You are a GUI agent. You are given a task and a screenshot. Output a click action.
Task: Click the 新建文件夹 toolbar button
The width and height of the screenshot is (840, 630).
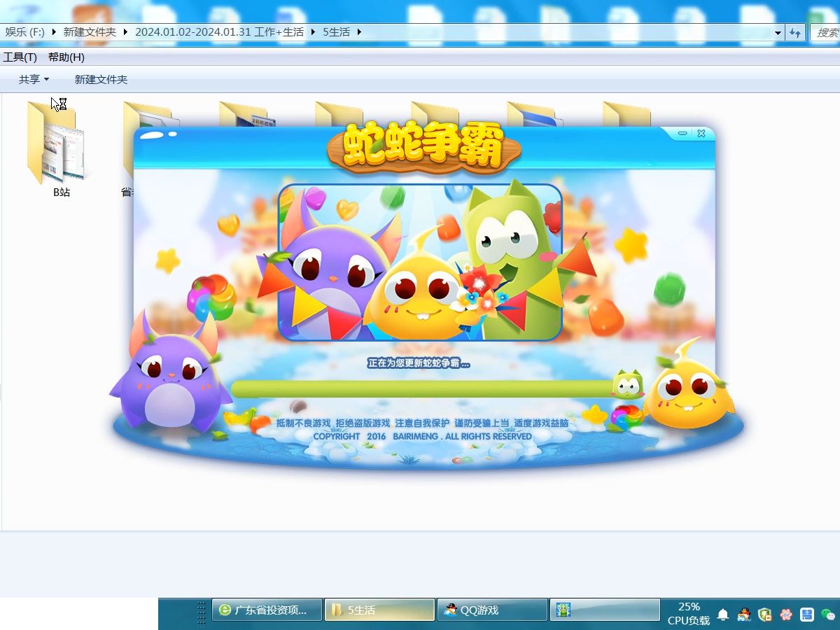click(x=101, y=80)
